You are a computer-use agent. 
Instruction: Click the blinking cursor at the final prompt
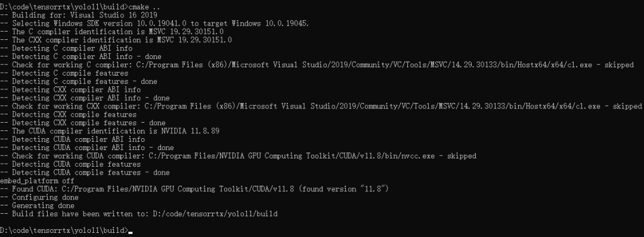130,232
